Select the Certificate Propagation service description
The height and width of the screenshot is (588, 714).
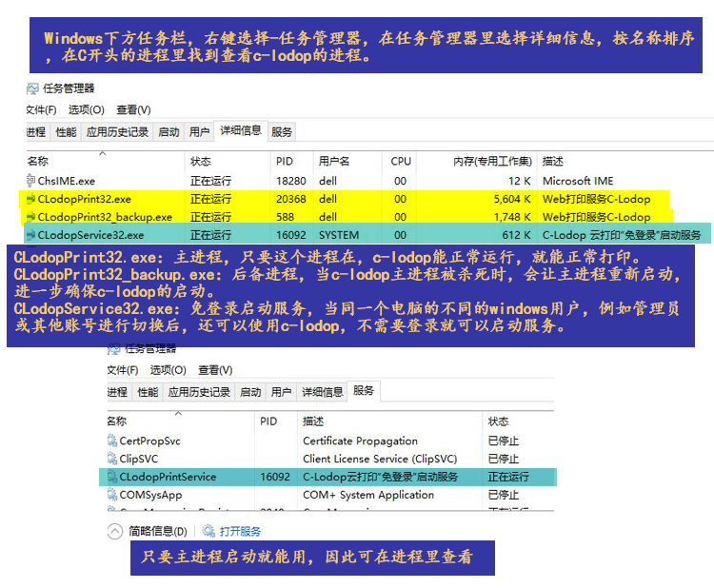click(360, 441)
